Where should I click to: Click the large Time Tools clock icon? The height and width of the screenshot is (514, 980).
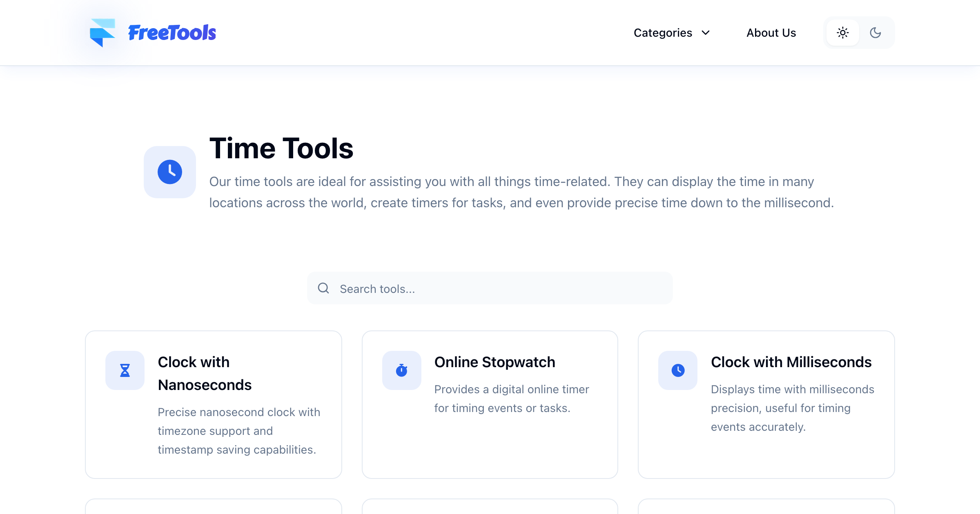pos(170,172)
